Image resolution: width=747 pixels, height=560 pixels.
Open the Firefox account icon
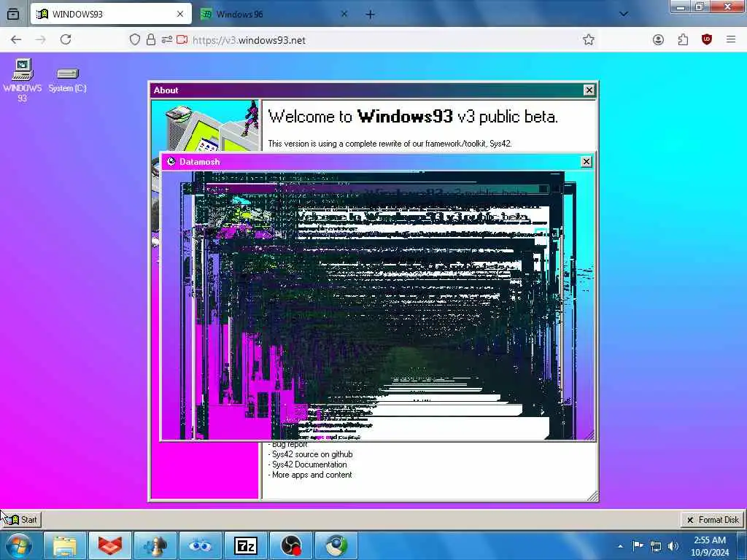pyautogui.click(x=659, y=40)
